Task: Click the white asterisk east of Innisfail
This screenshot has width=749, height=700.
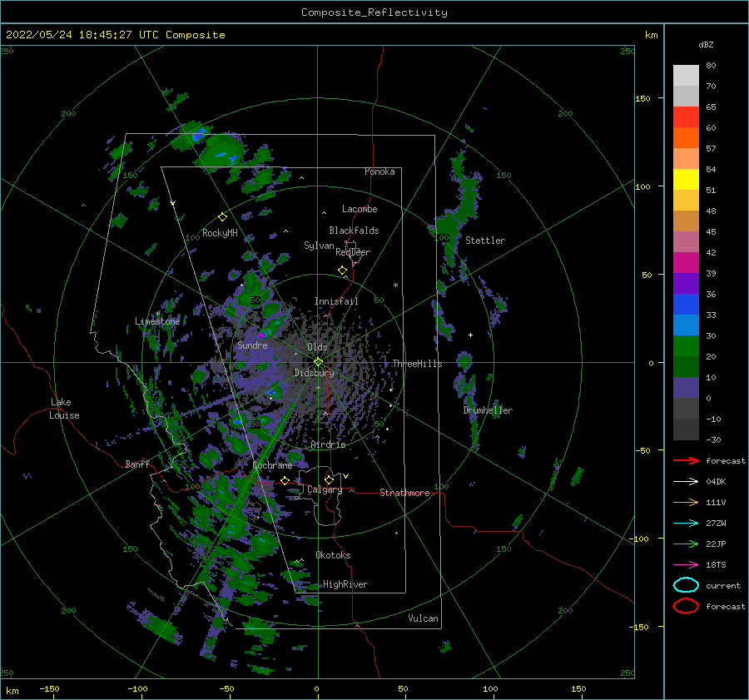Action: (x=395, y=285)
